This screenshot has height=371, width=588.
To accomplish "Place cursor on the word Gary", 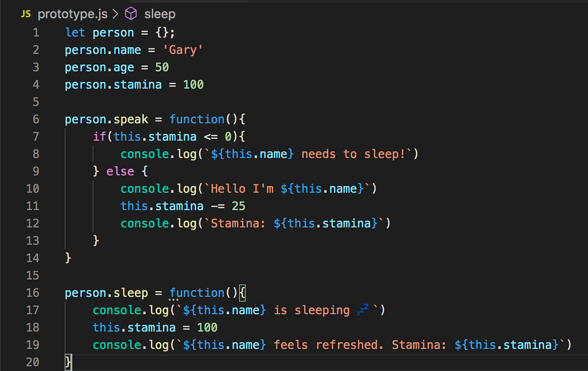I will (183, 49).
